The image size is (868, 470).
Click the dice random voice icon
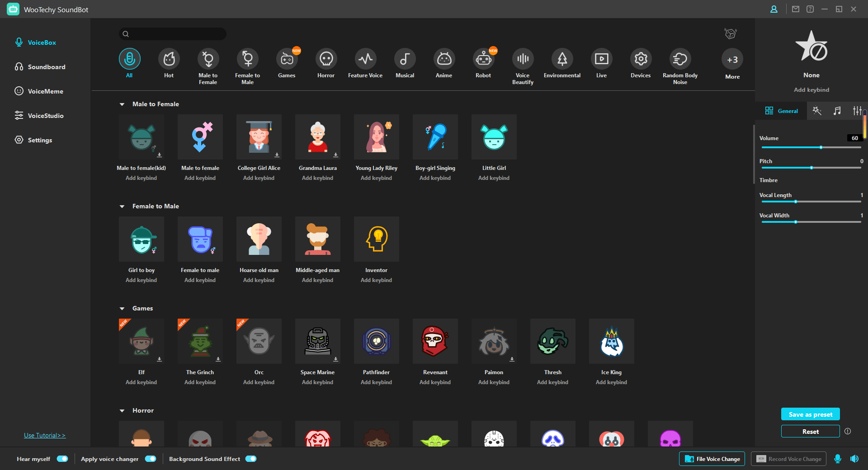pyautogui.click(x=731, y=33)
